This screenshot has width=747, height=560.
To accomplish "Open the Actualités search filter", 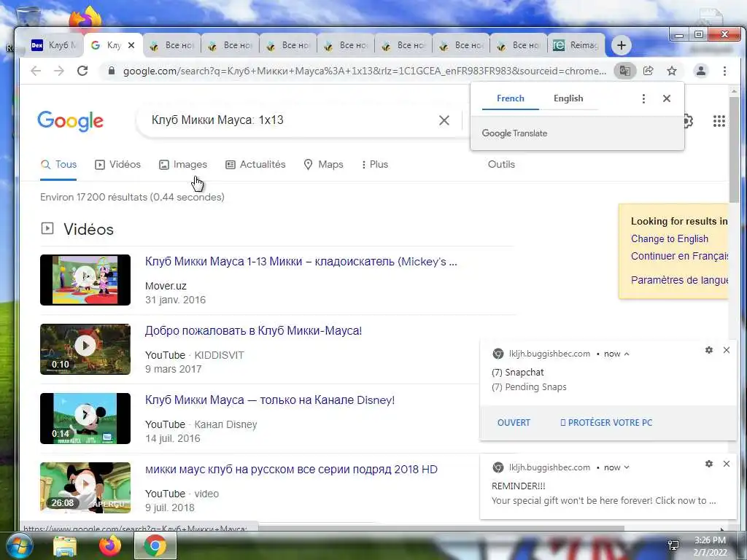I will pyautogui.click(x=255, y=165).
